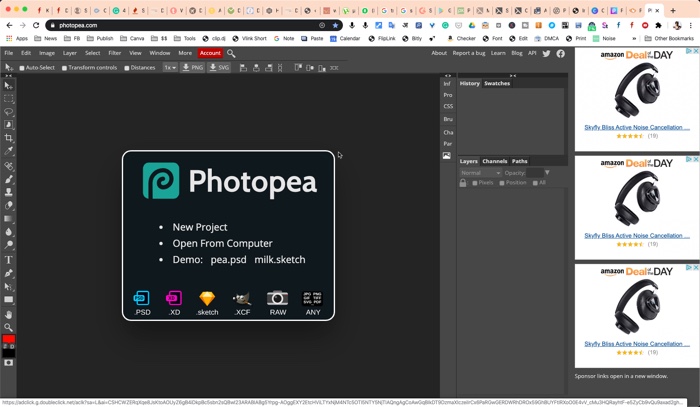This screenshot has width=700, height=407.
Task: Select the Type tool
Action: click(8, 260)
